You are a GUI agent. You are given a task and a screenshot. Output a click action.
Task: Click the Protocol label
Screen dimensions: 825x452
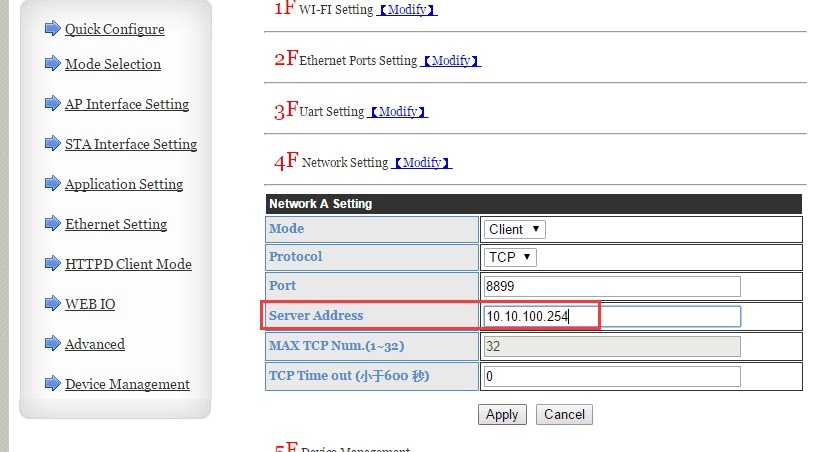(x=296, y=257)
